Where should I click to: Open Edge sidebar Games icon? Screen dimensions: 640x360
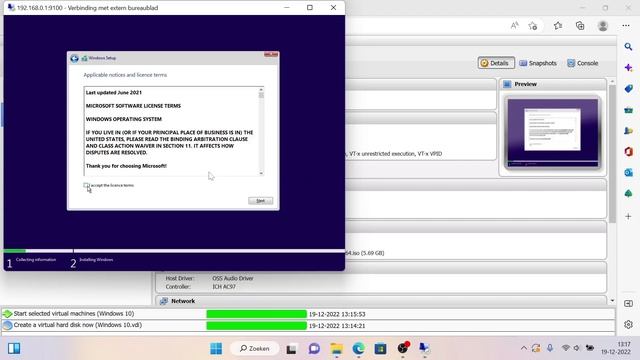[629, 131]
